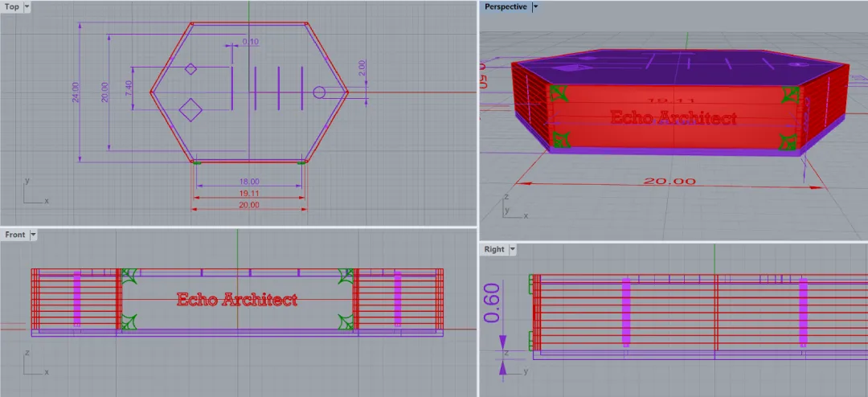Click the Front viewport title label
The width and height of the screenshot is (868, 397).
[x=15, y=235]
